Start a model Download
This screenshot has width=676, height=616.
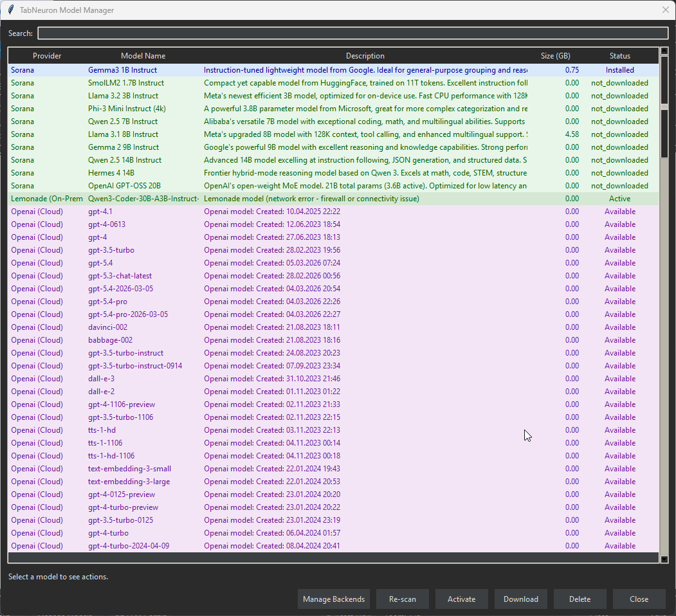(x=521, y=599)
